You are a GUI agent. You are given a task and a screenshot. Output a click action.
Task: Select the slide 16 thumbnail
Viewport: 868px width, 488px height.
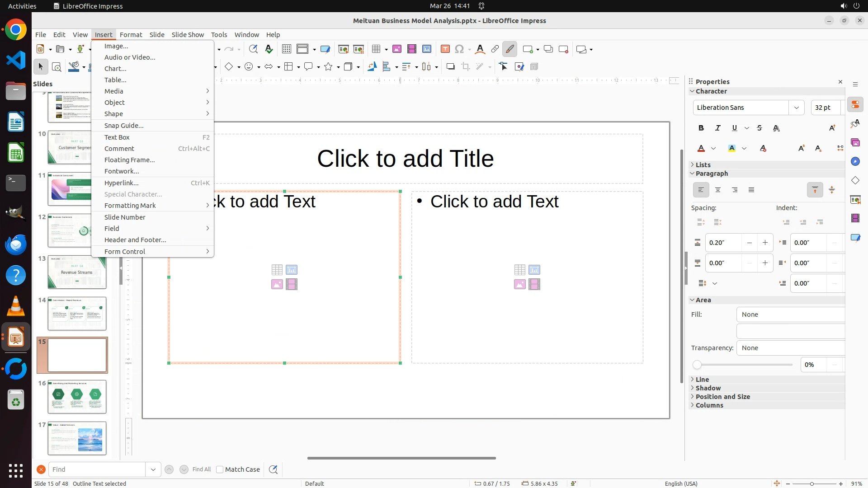coord(77,396)
